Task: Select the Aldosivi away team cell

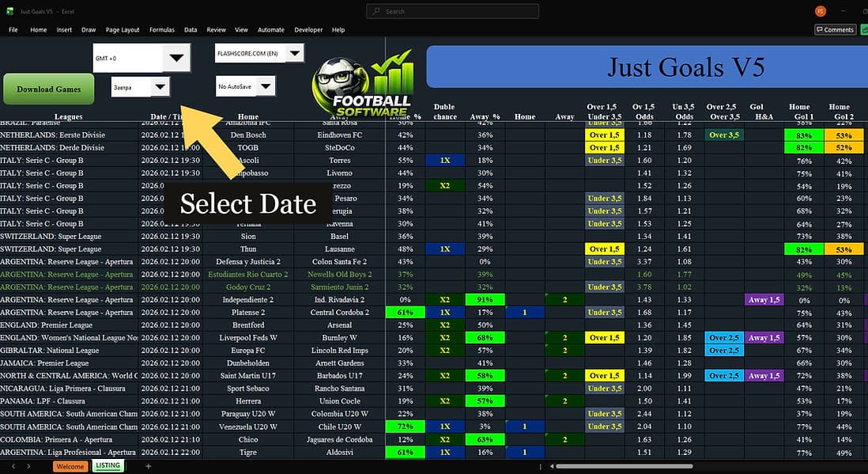Action: [x=339, y=453]
